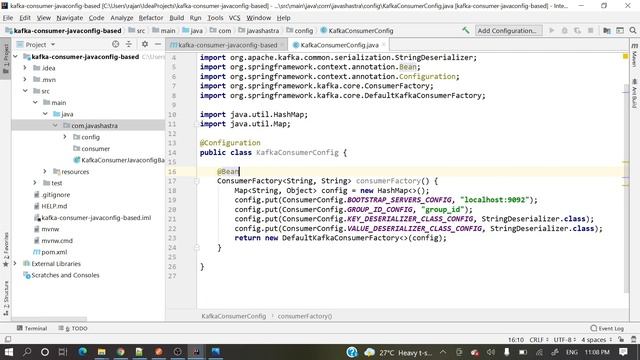The height and width of the screenshot is (360, 640).
Task: Open File Explorer from taskbar
Action: 101,352
